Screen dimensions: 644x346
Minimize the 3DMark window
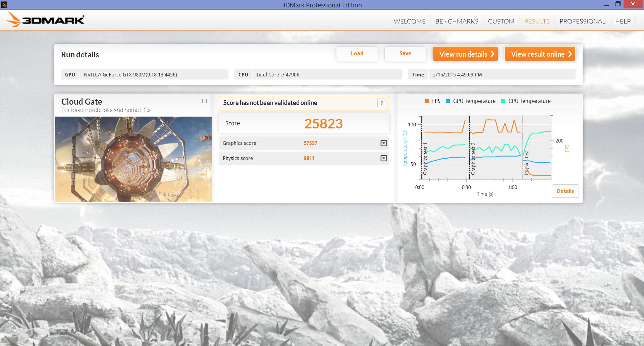click(606, 5)
